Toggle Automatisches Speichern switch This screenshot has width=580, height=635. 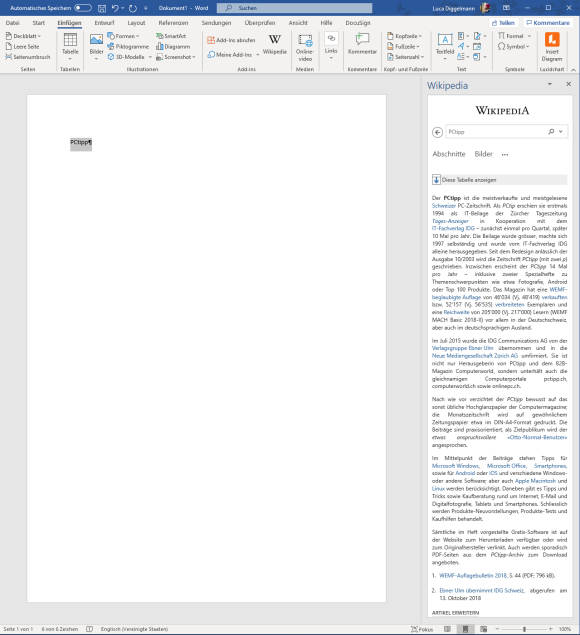click(x=83, y=8)
